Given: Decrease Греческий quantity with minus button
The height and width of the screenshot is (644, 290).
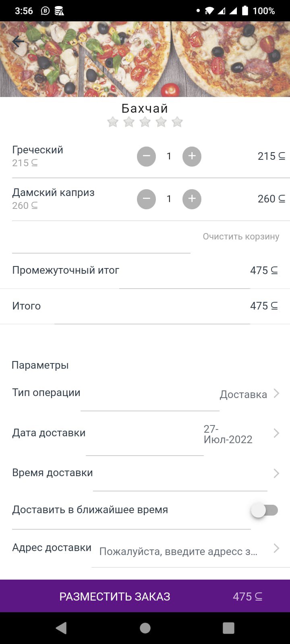Looking at the screenshot, I should pos(146,156).
